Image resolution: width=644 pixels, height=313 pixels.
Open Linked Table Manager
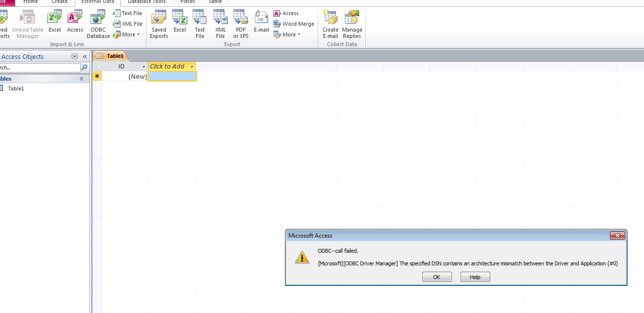click(x=28, y=24)
